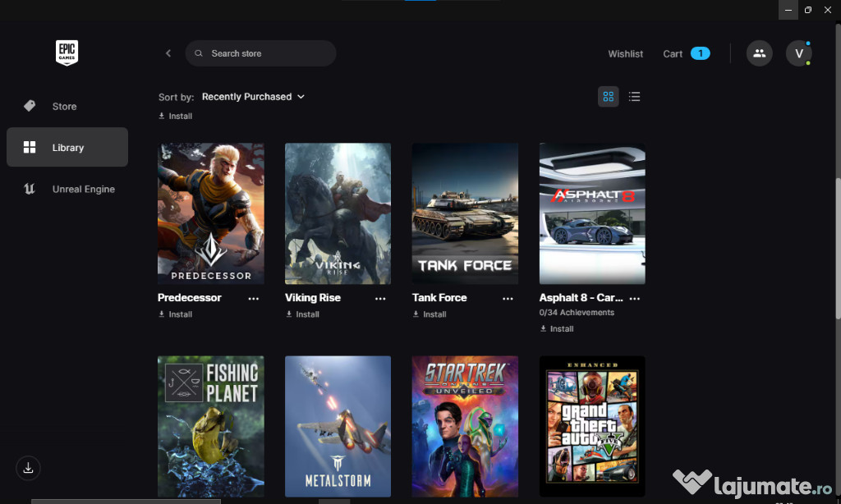
Task: Click the Store tag icon
Action: [30, 106]
